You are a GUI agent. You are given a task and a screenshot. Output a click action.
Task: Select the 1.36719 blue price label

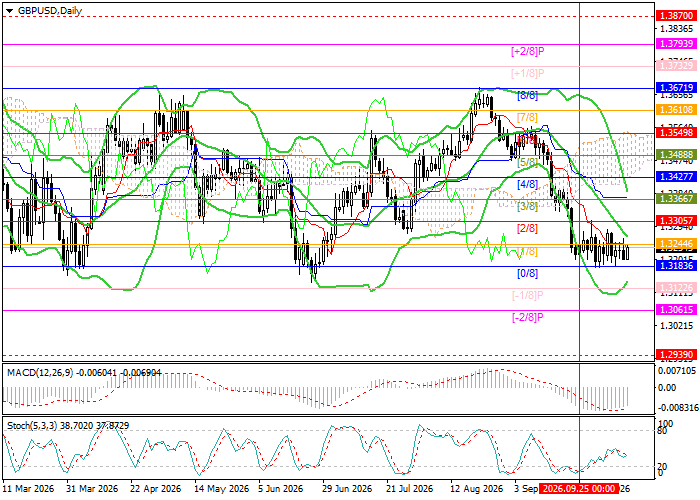point(676,88)
